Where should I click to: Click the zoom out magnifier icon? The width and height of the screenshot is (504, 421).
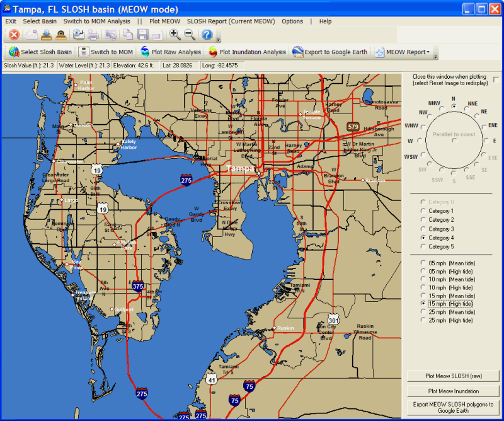(189, 35)
